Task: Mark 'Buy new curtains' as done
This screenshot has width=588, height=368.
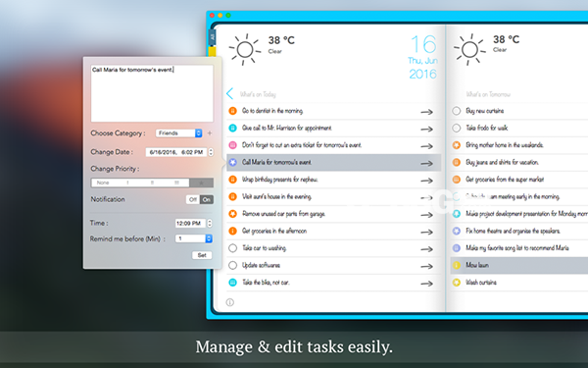Action: click(x=457, y=111)
